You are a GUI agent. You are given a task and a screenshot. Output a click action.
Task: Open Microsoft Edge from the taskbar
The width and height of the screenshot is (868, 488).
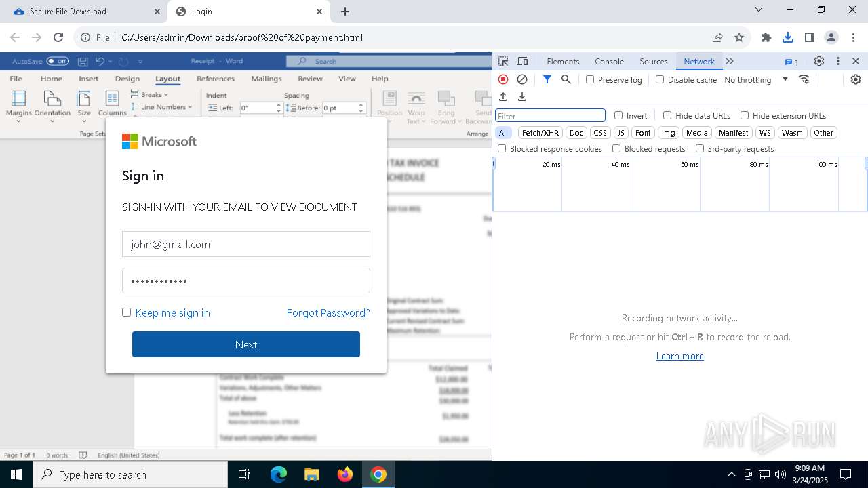[279, 474]
